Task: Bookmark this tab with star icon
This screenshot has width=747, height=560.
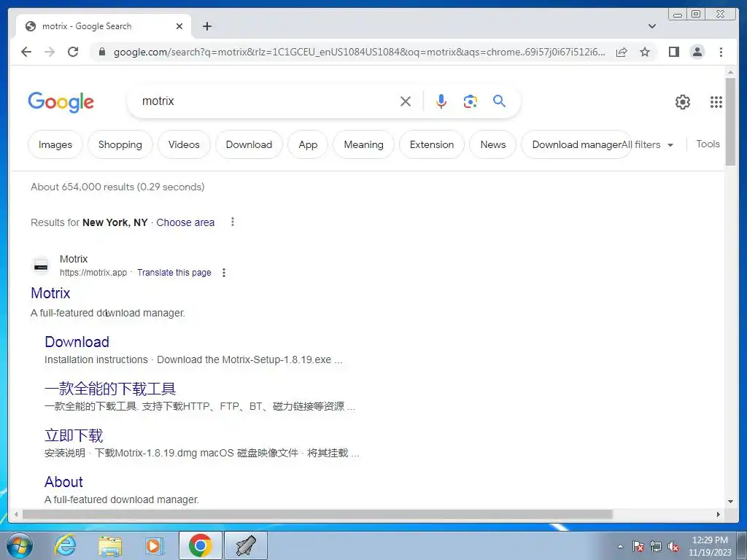Action: coord(645,52)
